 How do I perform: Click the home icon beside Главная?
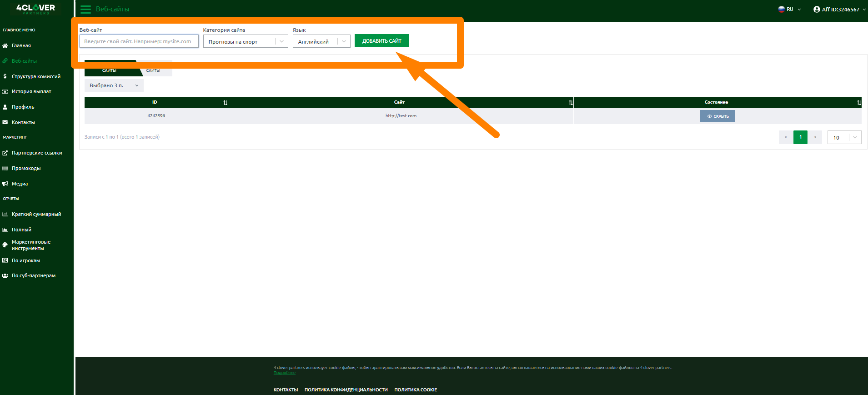(x=5, y=45)
